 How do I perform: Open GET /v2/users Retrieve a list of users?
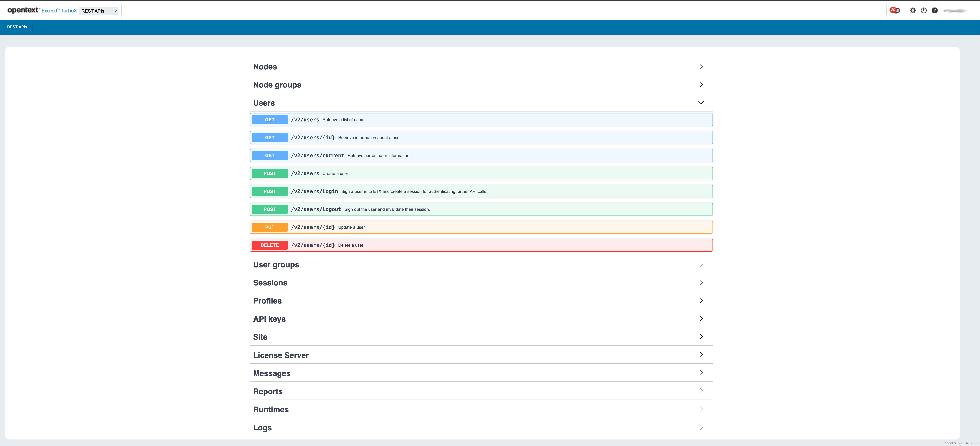[x=481, y=119]
